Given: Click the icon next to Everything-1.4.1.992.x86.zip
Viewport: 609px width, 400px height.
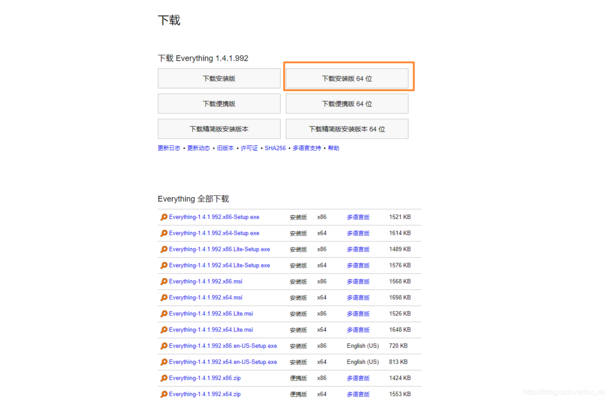Looking at the screenshot, I should pos(164,378).
